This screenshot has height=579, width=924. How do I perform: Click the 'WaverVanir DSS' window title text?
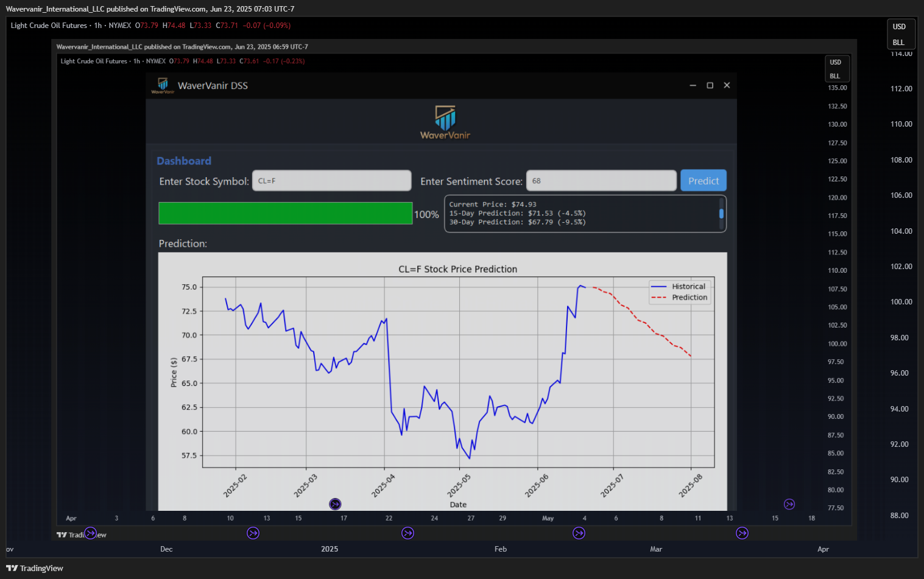[213, 86]
